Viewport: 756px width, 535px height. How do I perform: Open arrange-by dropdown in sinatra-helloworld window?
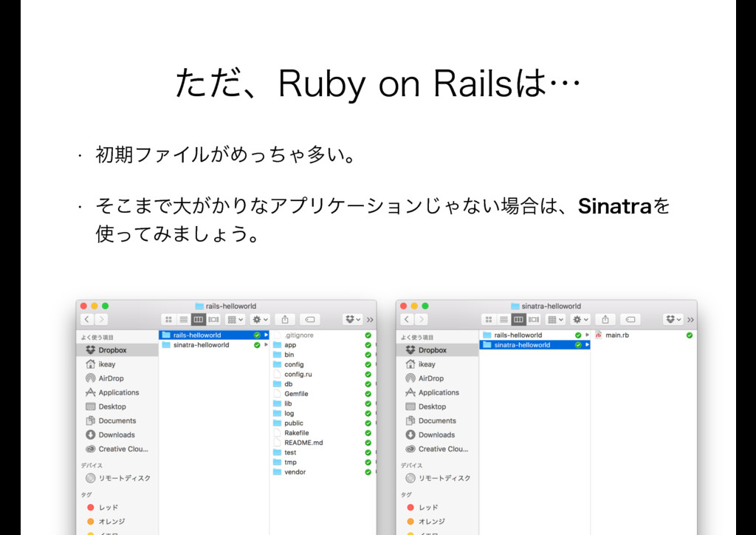(x=555, y=319)
